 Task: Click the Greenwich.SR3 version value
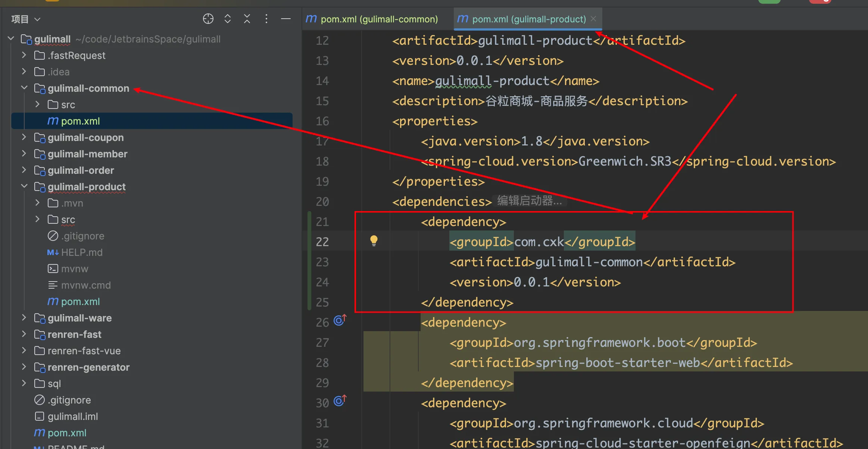[625, 161]
